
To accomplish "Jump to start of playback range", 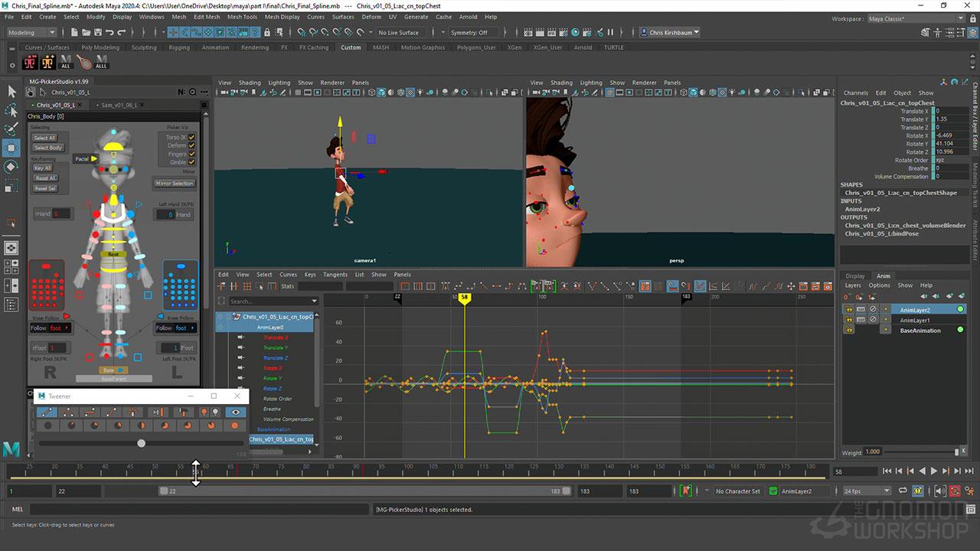I will click(887, 471).
